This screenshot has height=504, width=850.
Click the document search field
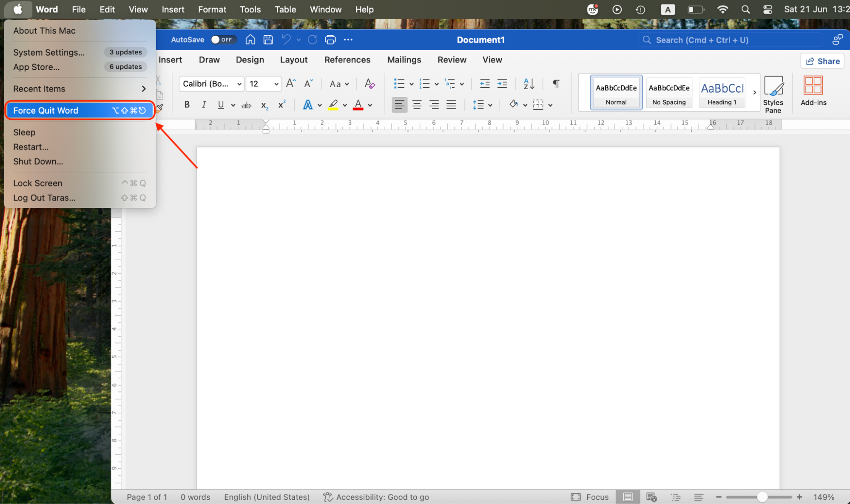[x=730, y=40]
